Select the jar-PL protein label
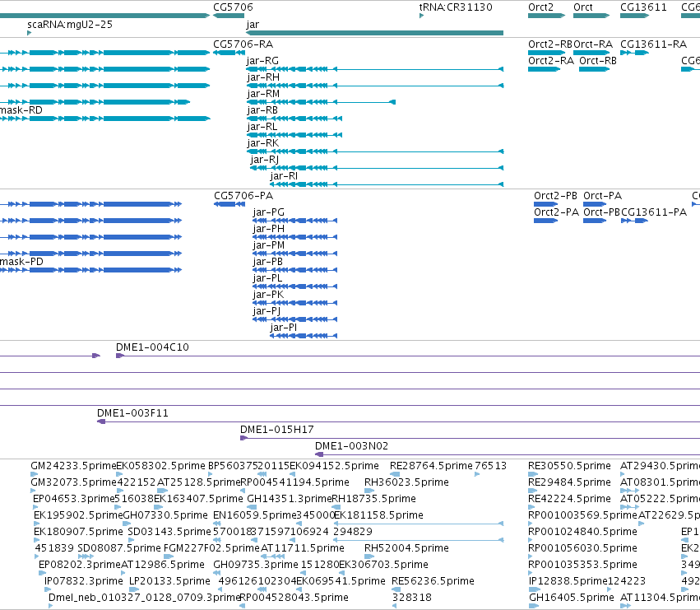700x610 pixels. pyautogui.click(x=267, y=278)
